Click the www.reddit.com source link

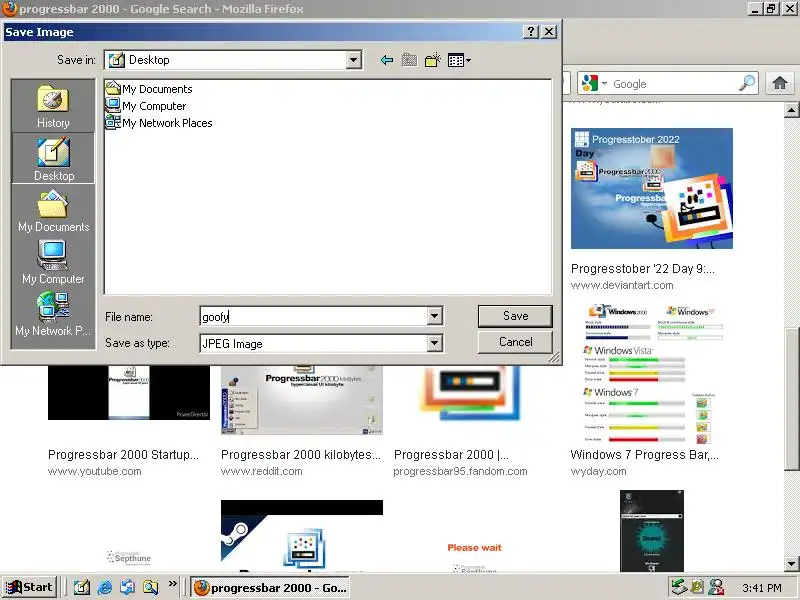click(x=261, y=471)
